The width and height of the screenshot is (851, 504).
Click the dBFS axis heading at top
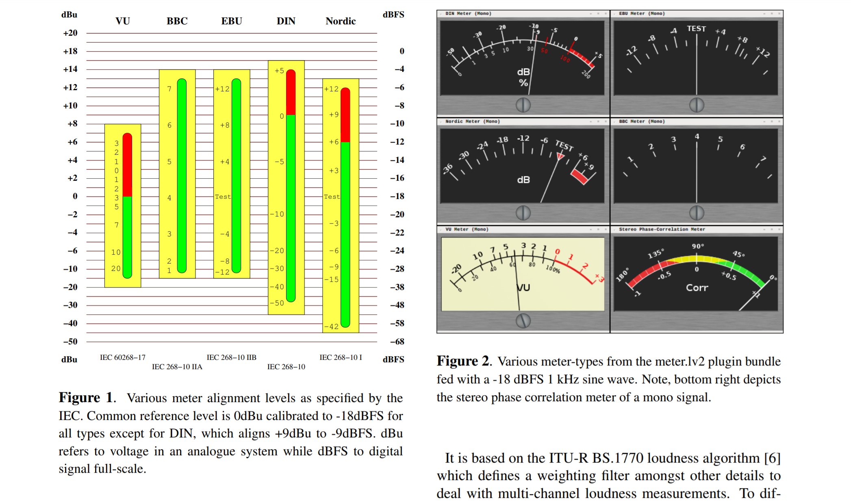tap(393, 15)
